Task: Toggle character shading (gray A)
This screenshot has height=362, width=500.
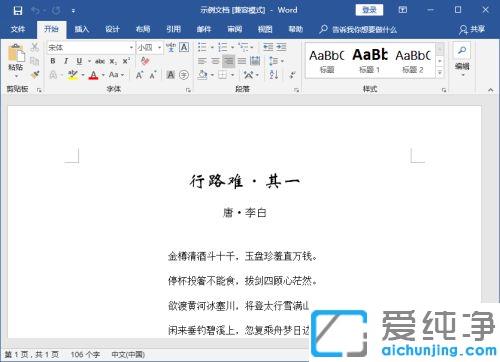Action: (x=171, y=75)
